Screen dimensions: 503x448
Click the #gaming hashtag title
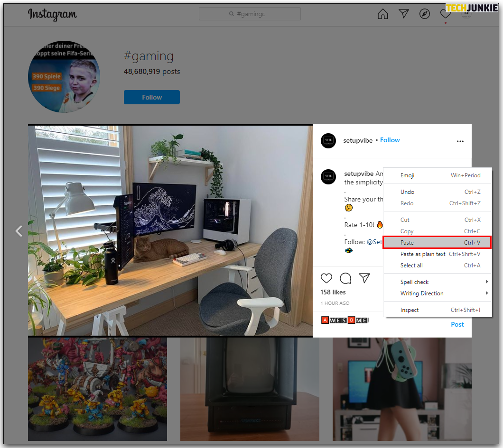(149, 56)
